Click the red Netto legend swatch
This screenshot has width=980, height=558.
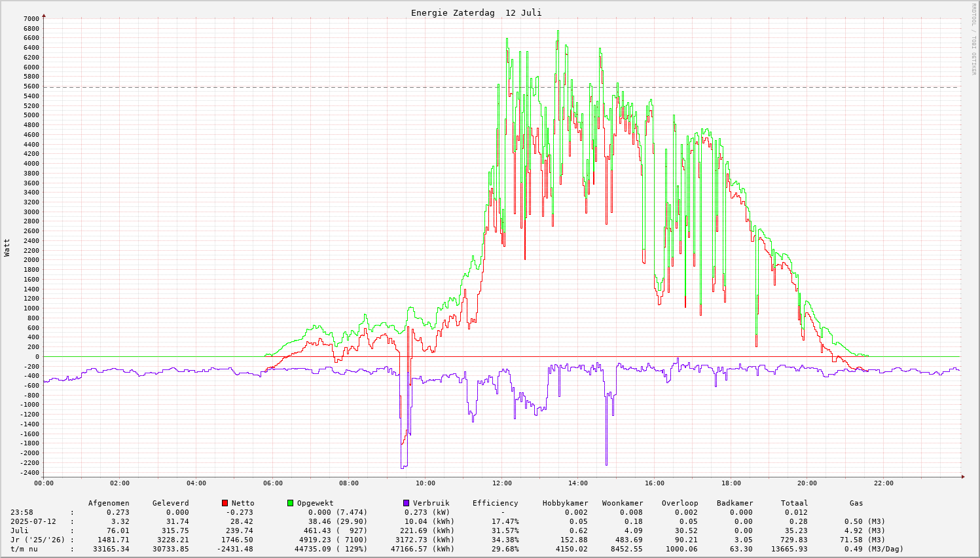[x=225, y=503]
